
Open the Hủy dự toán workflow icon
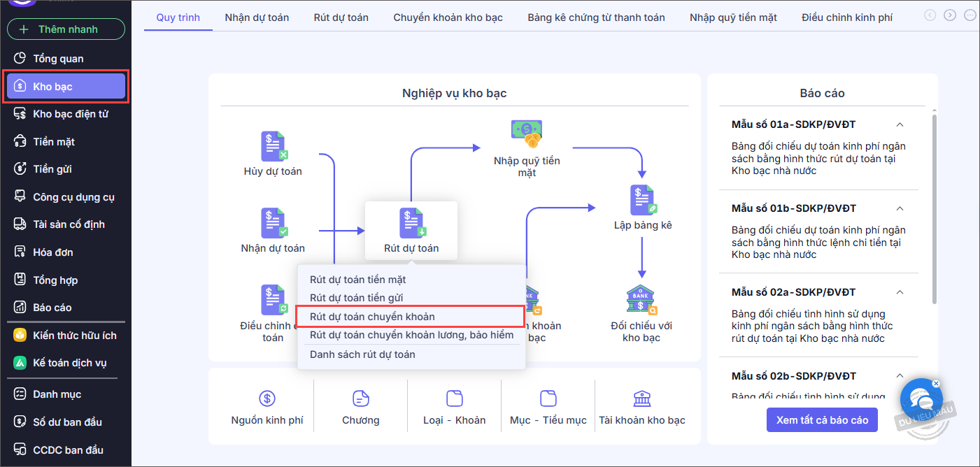(x=274, y=146)
